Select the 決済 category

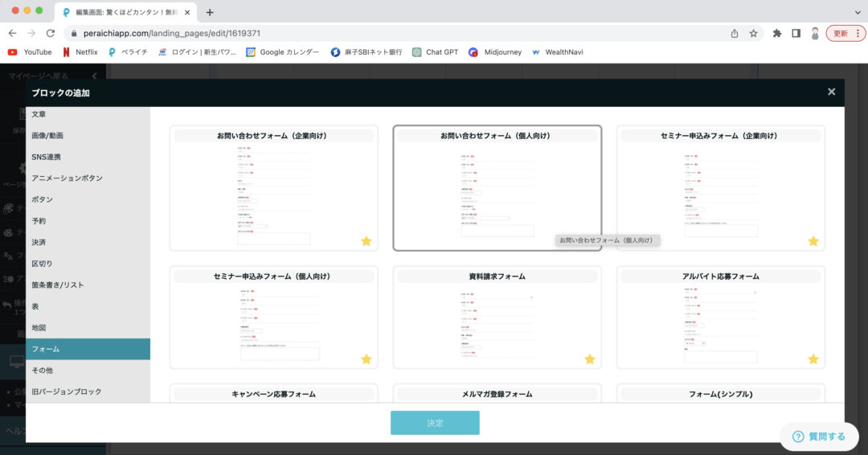click(88, 243)
